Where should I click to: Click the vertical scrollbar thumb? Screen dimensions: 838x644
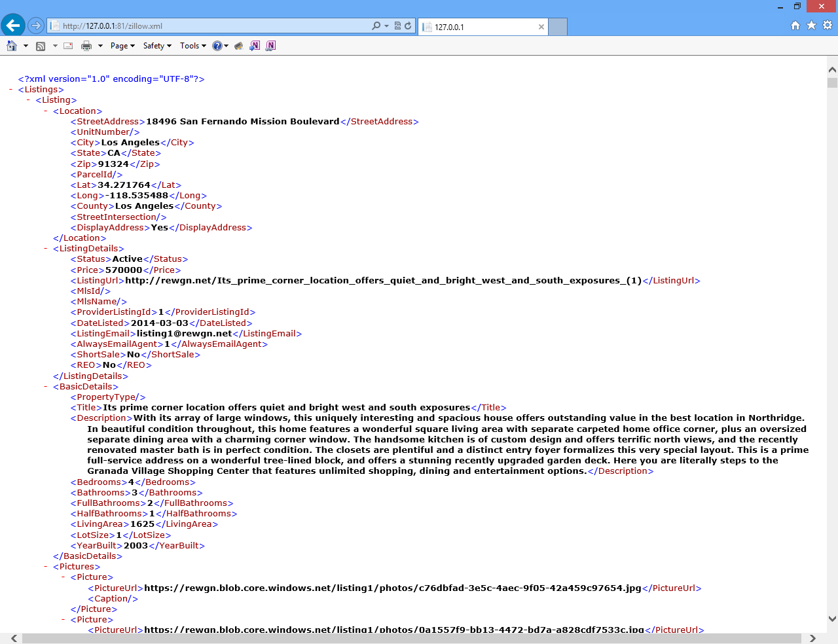832,82
